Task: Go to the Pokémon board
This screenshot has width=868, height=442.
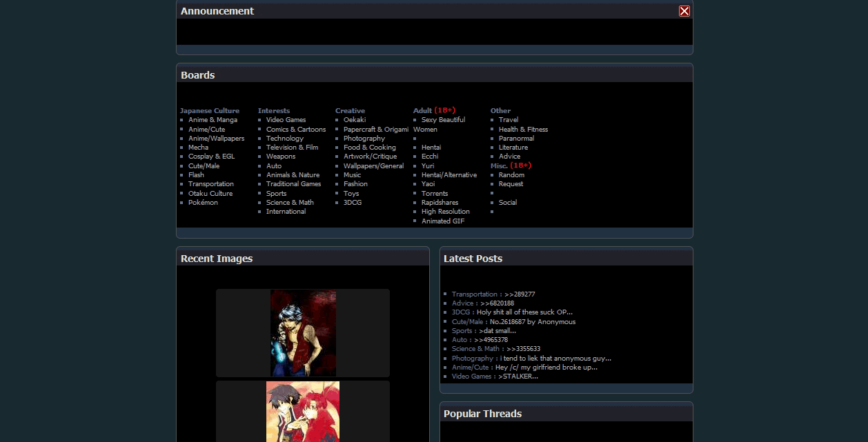Action: pyautogui.click(x=203, y=203)
